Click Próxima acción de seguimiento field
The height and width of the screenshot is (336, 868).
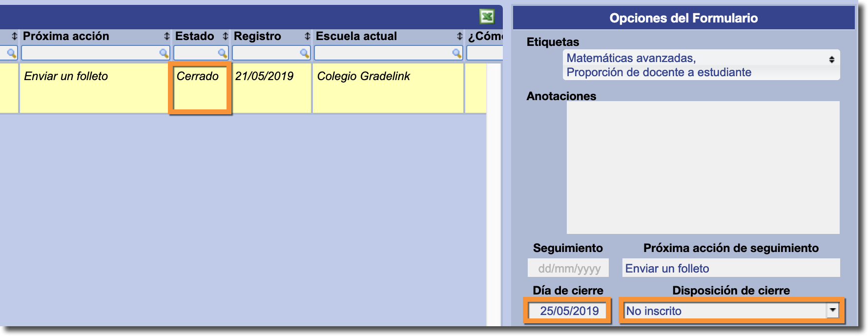click(731, 268)
